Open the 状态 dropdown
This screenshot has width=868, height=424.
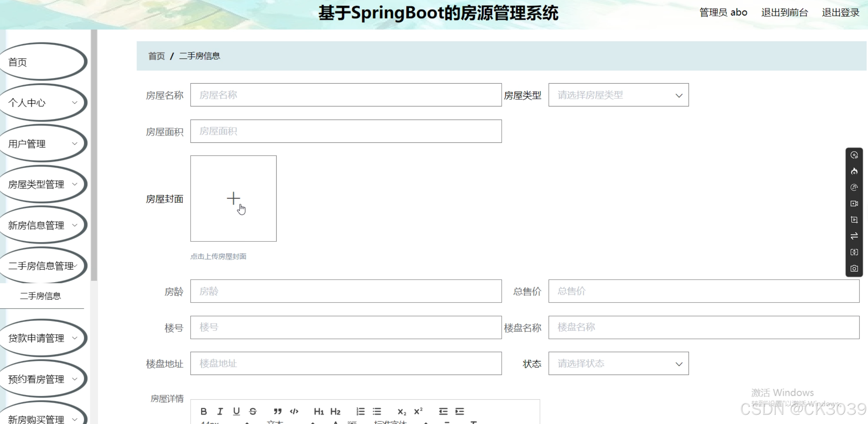coord(618,363)
